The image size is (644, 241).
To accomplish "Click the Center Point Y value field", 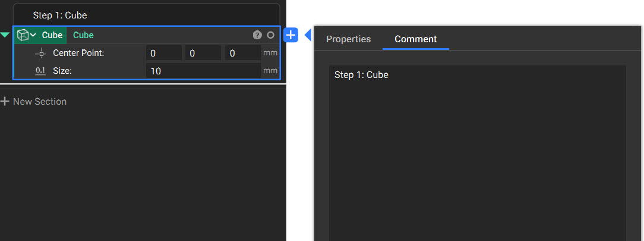I will (x=203, y=54).
